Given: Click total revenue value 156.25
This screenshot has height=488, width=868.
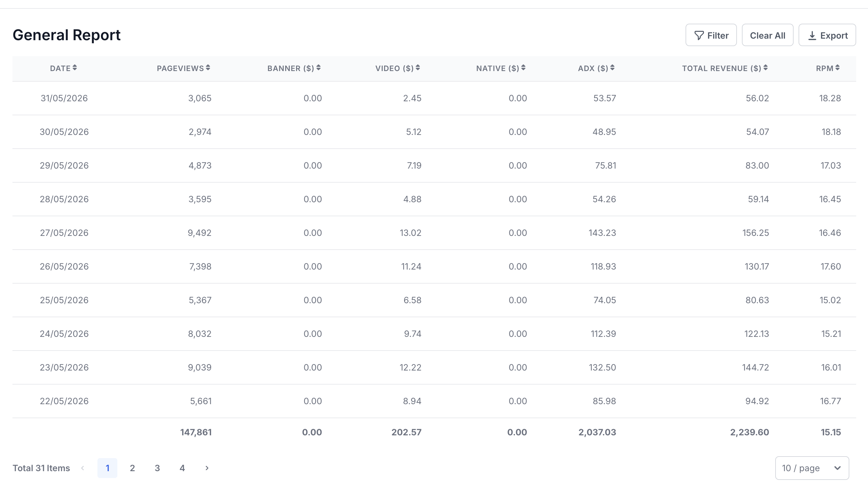Looking at the screenshot, I should [x=756, y=233].
